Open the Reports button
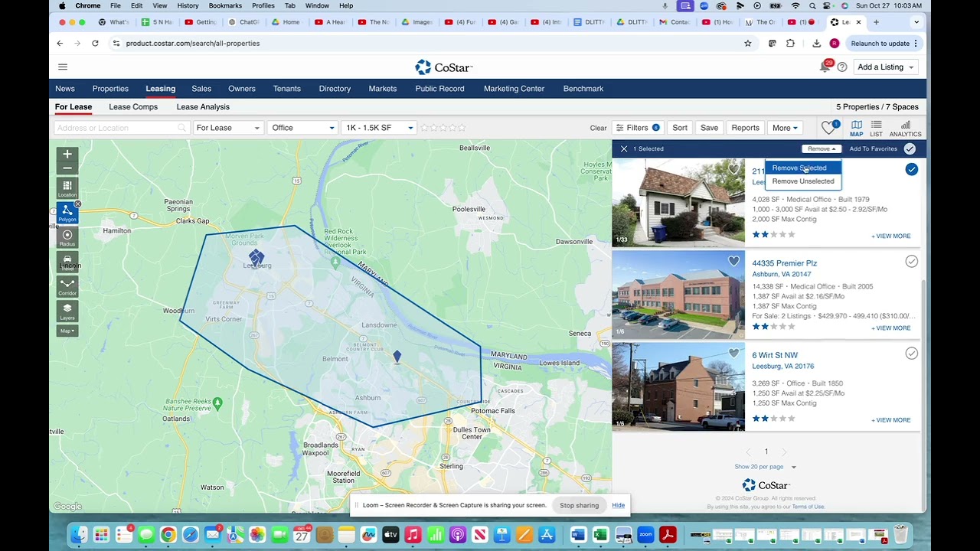Image resolution: width=980 pixels, height=551 pixels. 745,128
